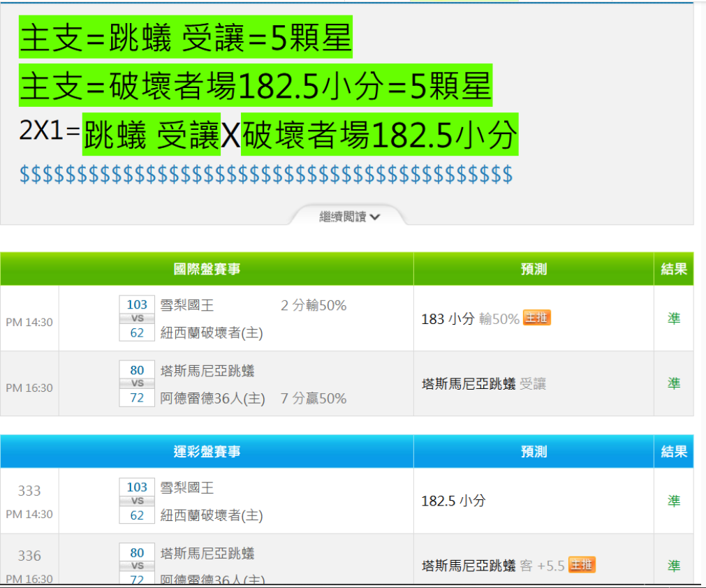Click the VS badge in 國際盤 雪梨國王 match
706x588 pixels.
coord(137,318)
